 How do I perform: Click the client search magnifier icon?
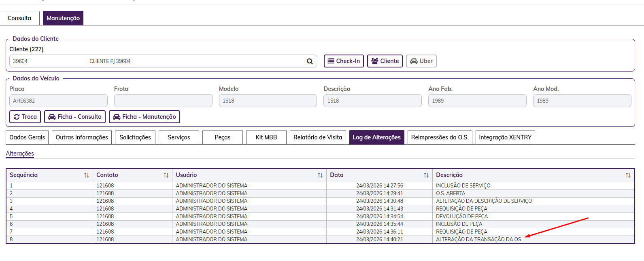coord(310,61)
